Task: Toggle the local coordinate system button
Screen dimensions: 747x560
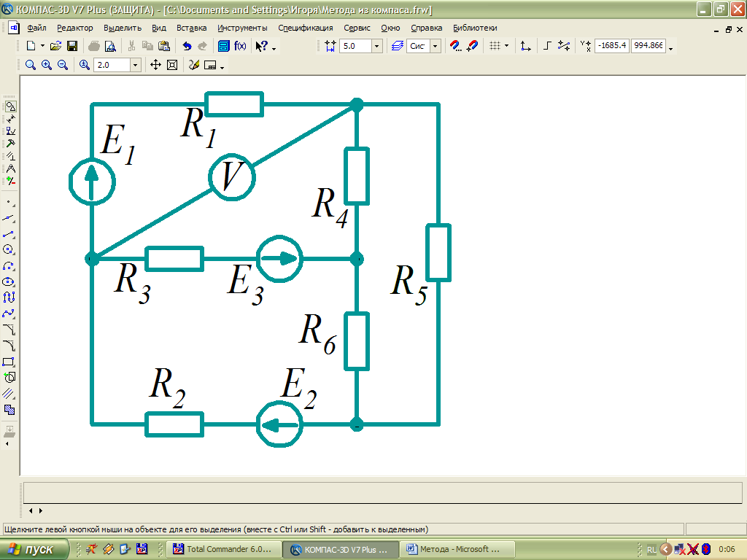Action: pos(525,46)
